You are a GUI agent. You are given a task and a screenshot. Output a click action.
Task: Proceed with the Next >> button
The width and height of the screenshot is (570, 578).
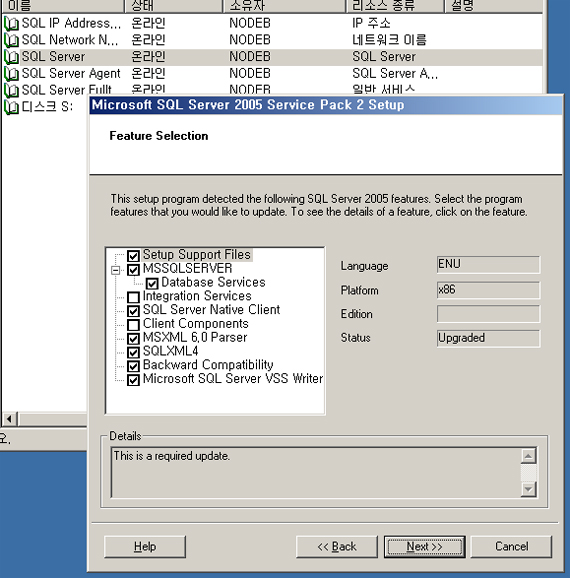point(424,546)
